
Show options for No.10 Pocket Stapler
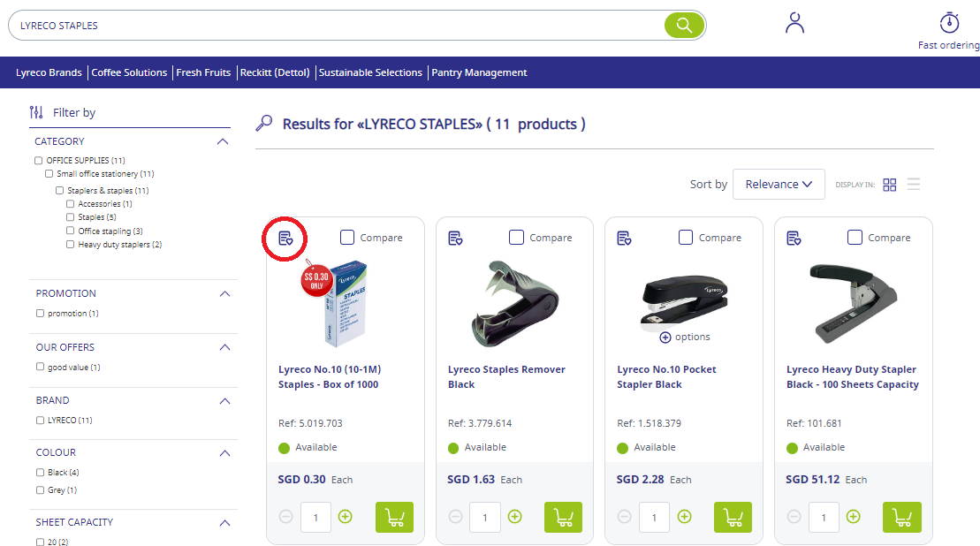point(685,337)
